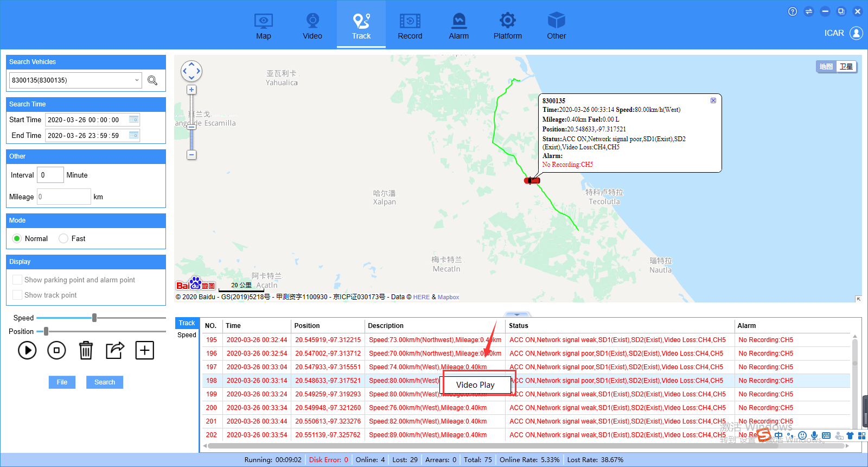The width and height of the screenshot is (868, 467).
Task: Select Fast playback mode
Action: 63,238
